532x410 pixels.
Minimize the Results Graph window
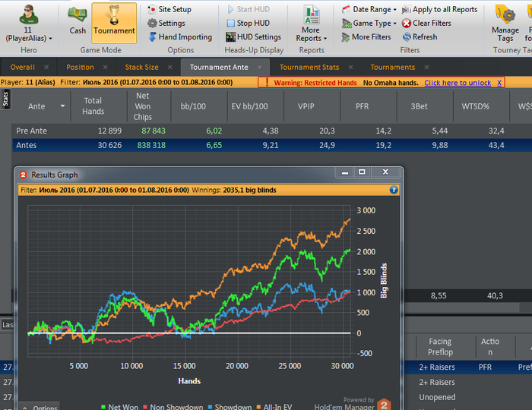(345, 172)
